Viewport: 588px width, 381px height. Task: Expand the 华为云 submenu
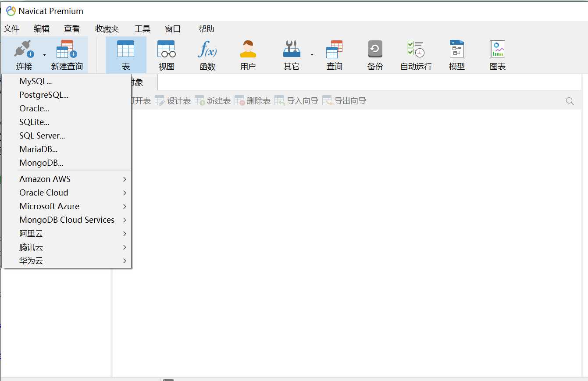pyautogui.click(x=67, y=260)
